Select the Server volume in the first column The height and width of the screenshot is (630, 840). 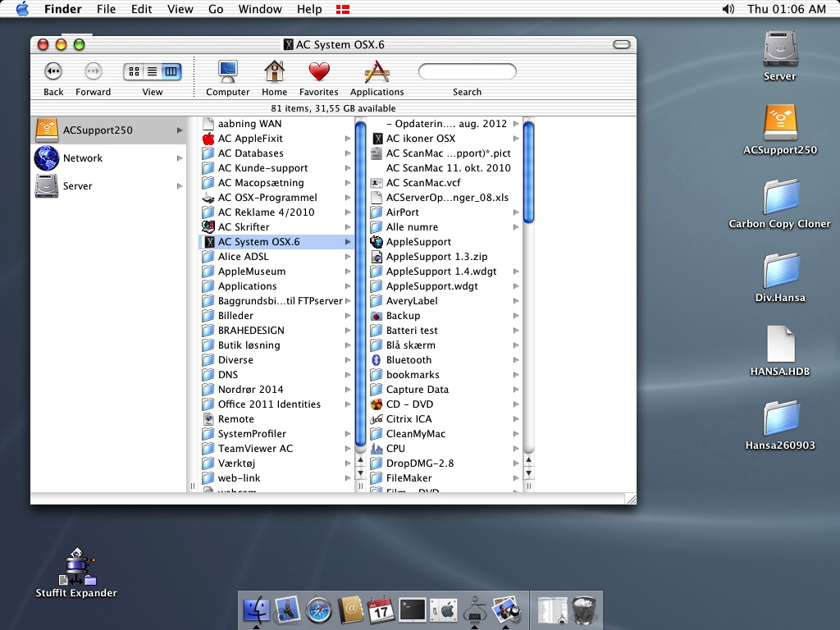coord(109,186)
